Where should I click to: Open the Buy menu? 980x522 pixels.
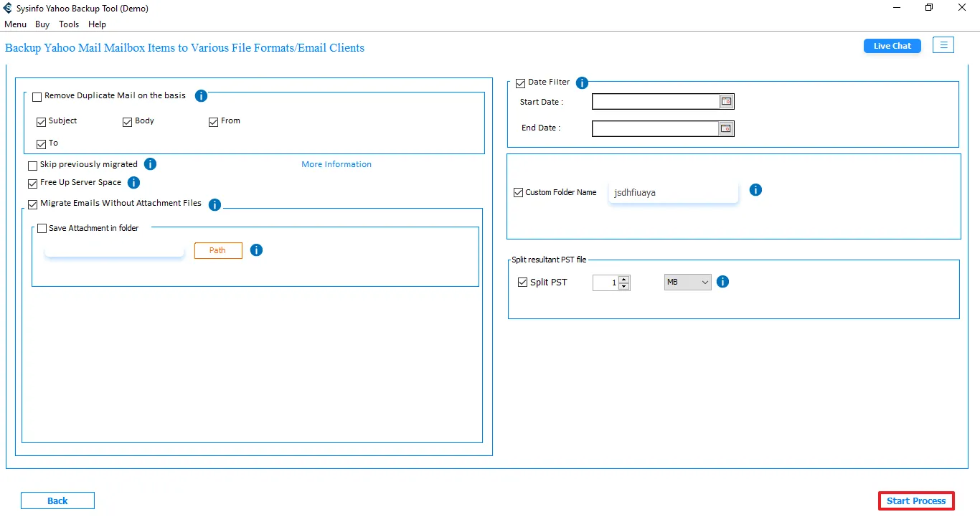[x=42, y=24]
